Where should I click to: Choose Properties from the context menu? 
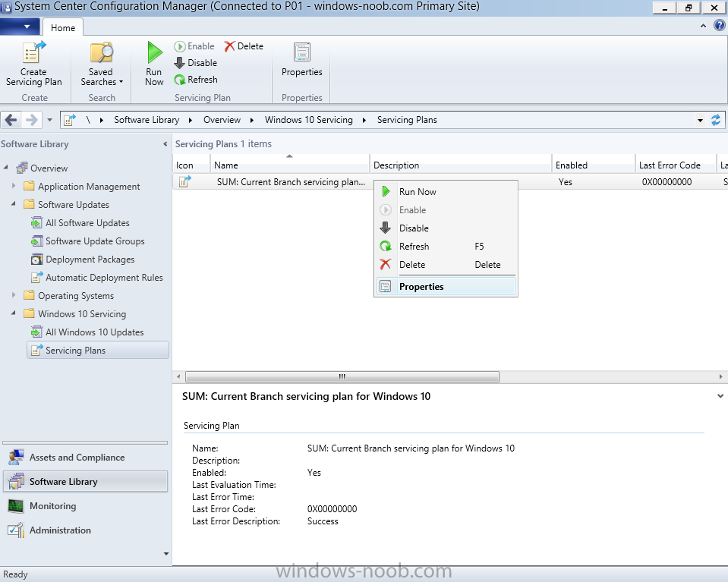pyautogui.click(x=446, y=286)
